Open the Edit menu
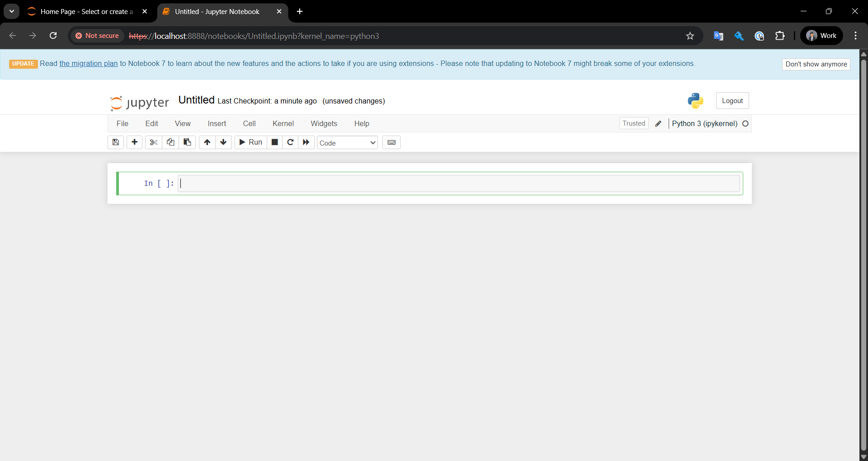The width and height of the screenshot is (868, 461). pos(151,123)
